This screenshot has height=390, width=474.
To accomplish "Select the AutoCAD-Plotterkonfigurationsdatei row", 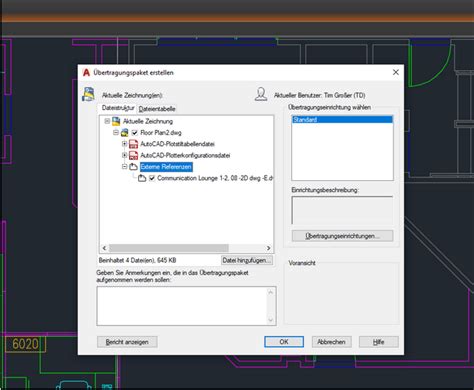I will click(185, 155).
